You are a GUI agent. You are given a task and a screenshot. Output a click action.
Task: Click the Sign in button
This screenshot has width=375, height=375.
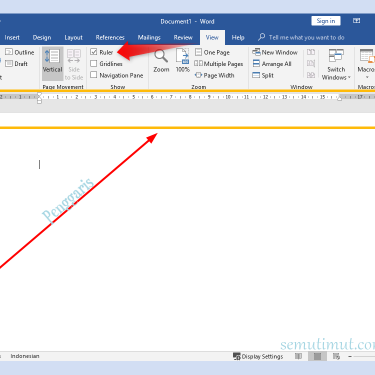click(x=326, y=21)
